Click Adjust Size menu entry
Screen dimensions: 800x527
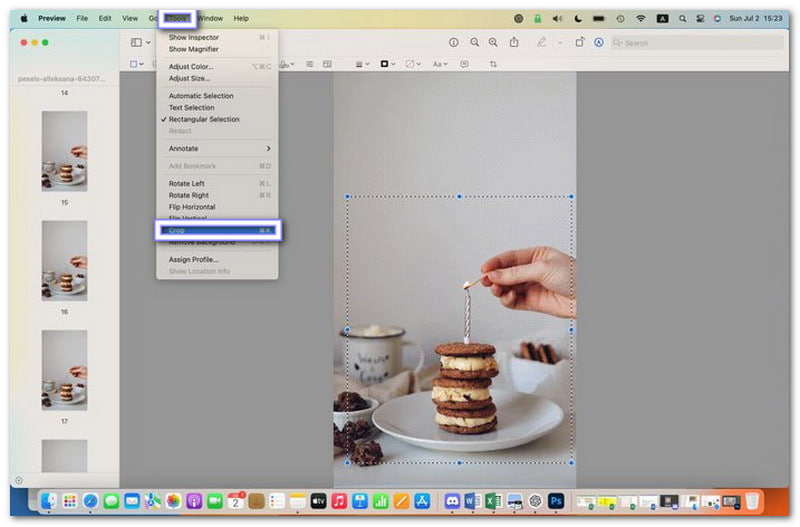189,78
